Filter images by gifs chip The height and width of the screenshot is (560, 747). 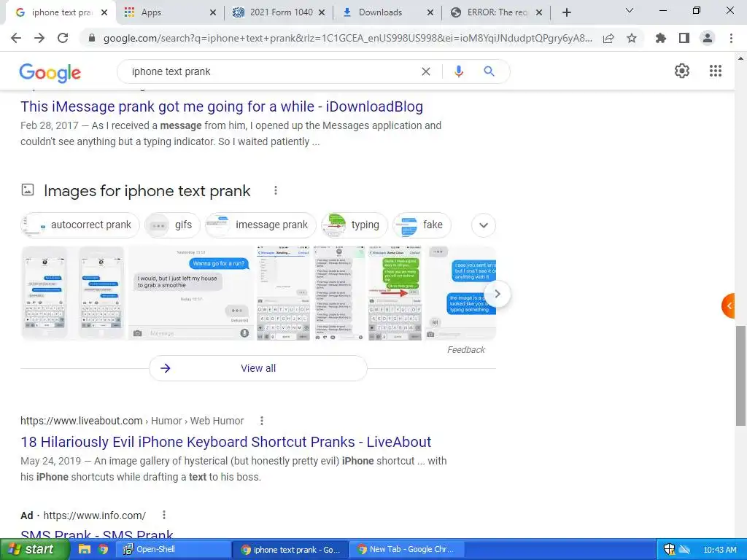tap(172, 225)
